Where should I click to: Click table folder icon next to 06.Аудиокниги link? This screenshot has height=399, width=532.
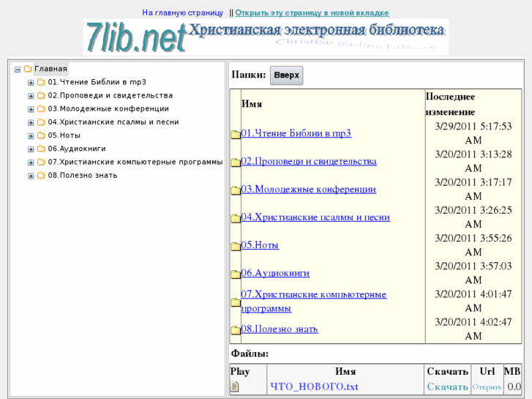coord(236,274)
